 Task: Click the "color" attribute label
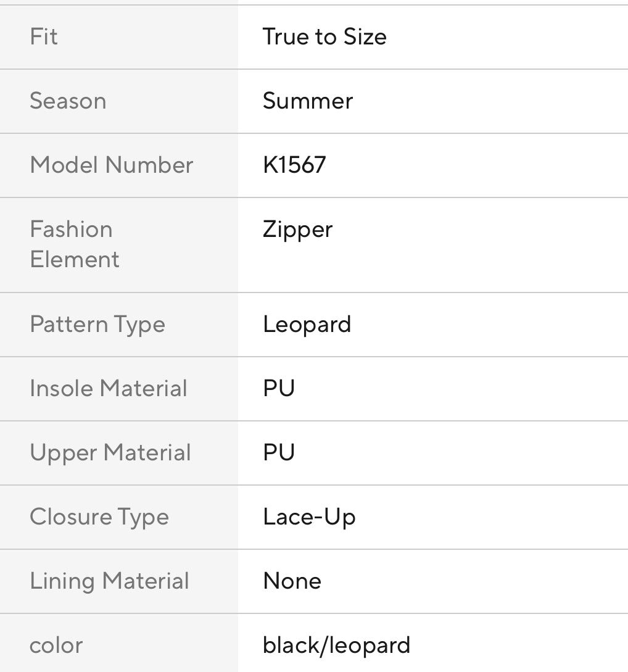click(56, 645)
